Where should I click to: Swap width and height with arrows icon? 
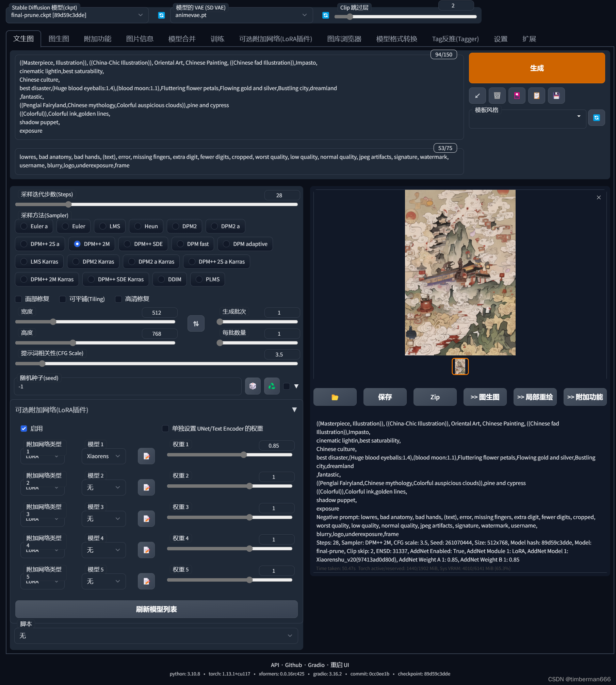pyautogui.click(x=196, y=323)
